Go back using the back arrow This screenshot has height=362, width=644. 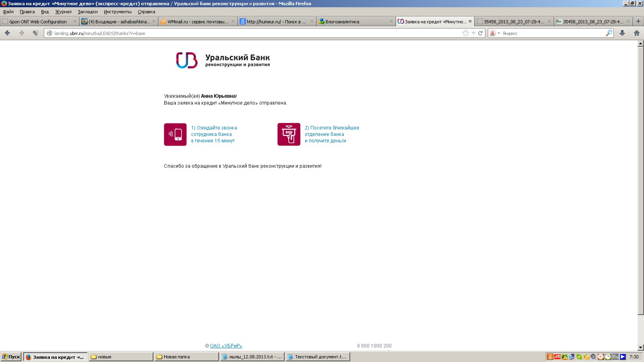point(7,33)
